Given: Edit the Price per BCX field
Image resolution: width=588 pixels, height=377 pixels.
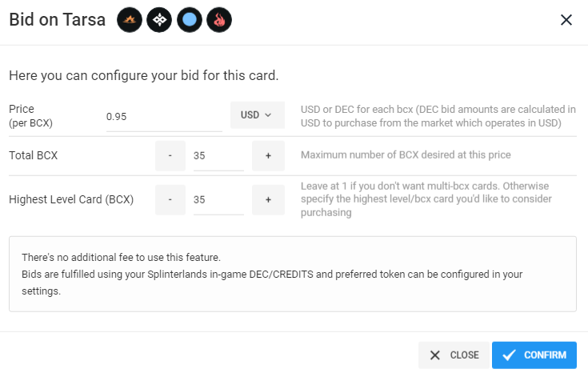Looking at the screenshot, I should pyautogui.click(x=164, y=117).
